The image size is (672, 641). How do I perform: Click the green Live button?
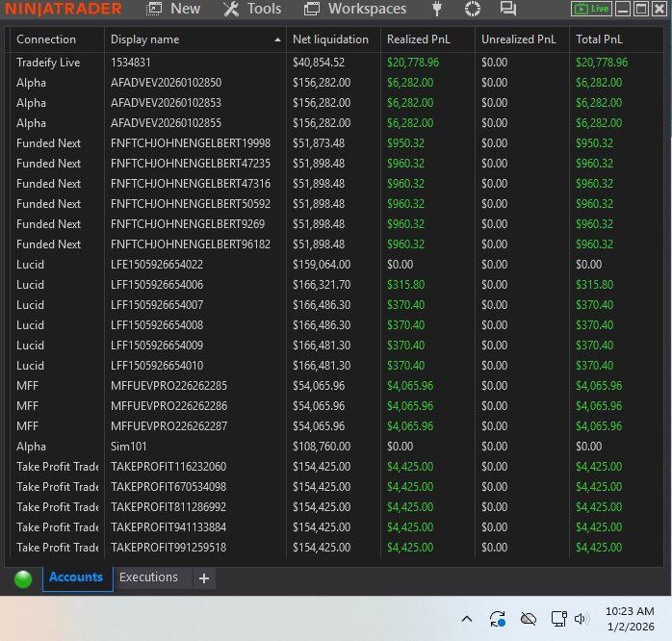(x=591, y=9)
